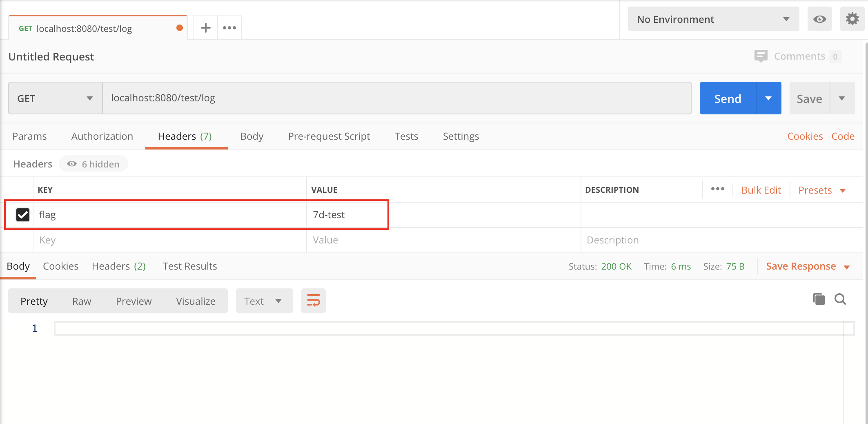Select the GET localhost:8080/test/log tab
868x424 pixels.
[x=98, y=28]
